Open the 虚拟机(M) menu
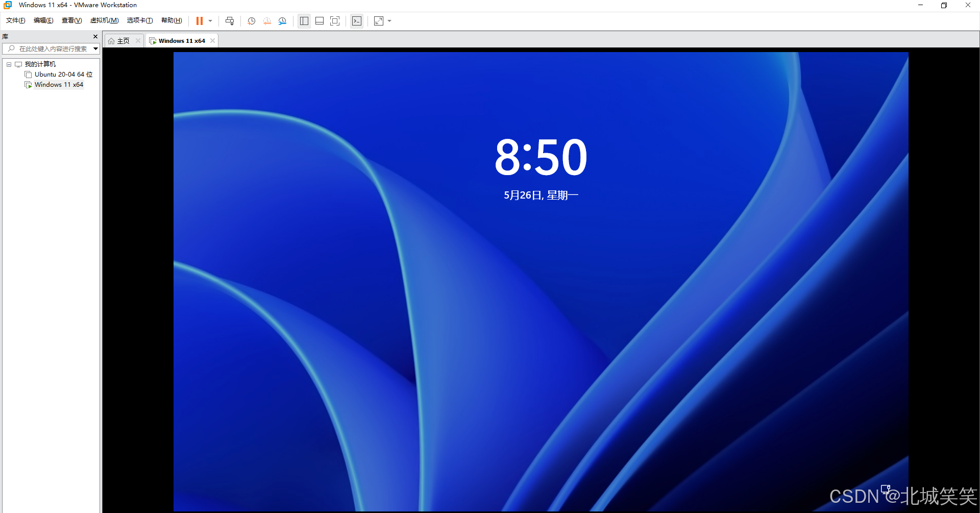 coord(104,20)
